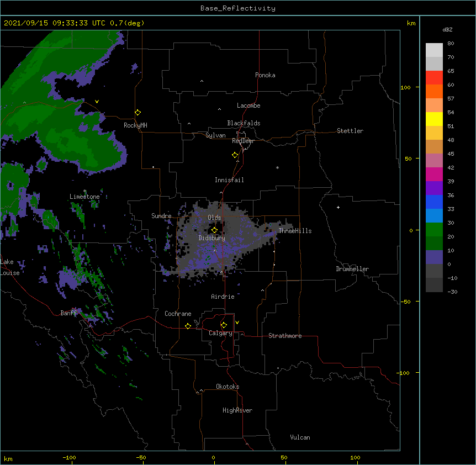This screenshot has height=465, width=476.
Task: Click the white plus marker north of Drumheller
Action: 338,207
